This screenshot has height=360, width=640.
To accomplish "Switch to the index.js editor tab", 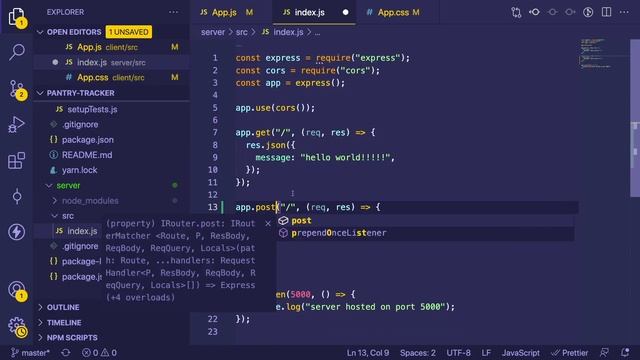I will [x=313, y=12].
